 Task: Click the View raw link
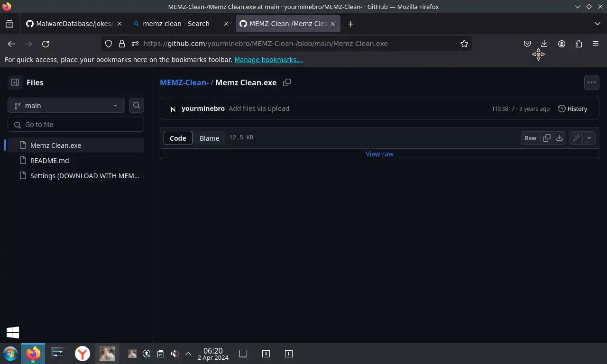pyautogui.click(x=379, y=154)
